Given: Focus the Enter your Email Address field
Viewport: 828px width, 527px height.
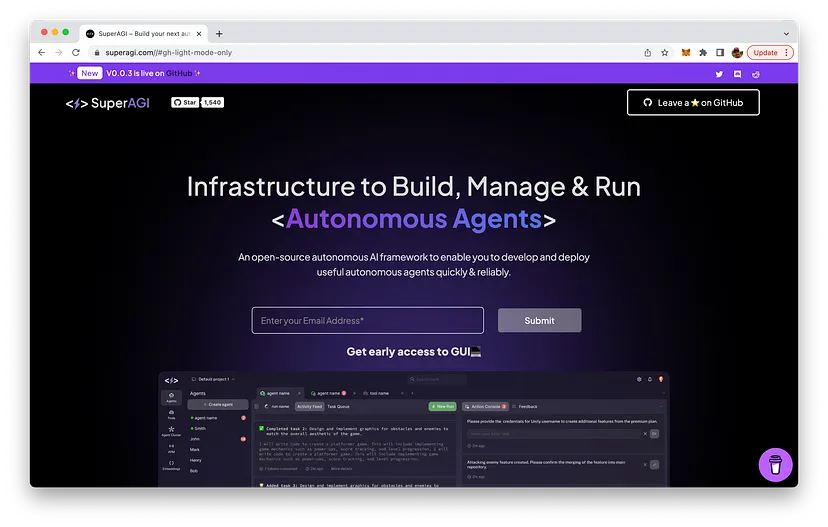Looking at the screenshot, I should 368,321.
